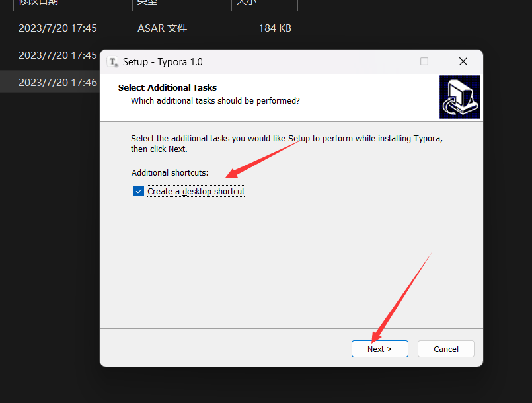Uncheck Create a desktop shortcut checkbox
Screen dimensions: 532x403
(138, 191)
